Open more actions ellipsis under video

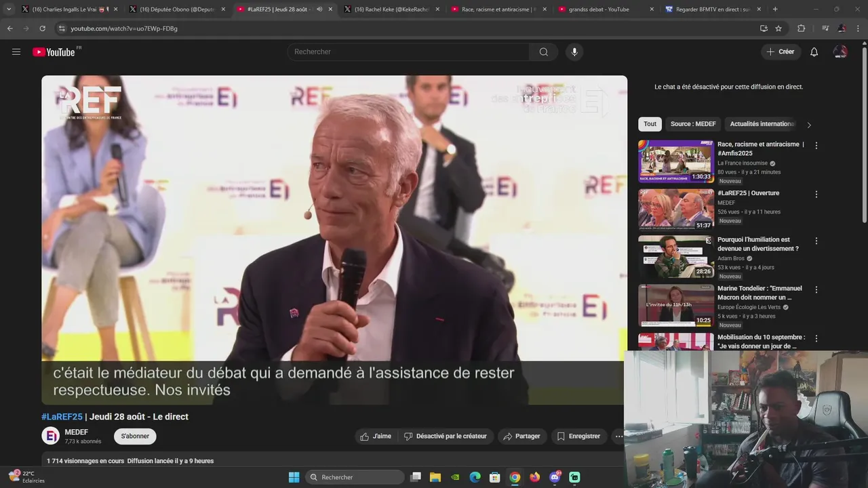click(618, 436)
